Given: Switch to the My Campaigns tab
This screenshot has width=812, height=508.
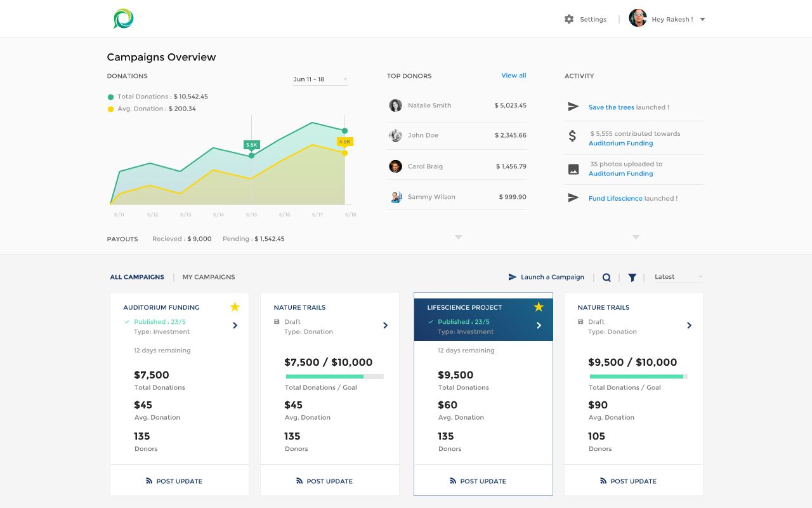Looking at the screenshot, I should coord(209,277).
